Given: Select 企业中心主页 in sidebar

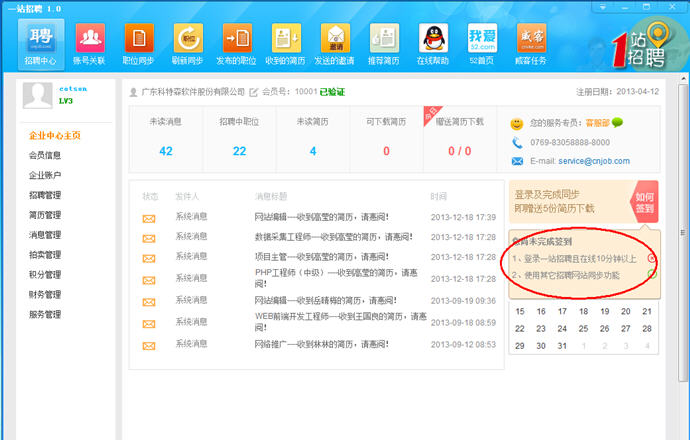Looking at the screenshot, I should (55, 136).
